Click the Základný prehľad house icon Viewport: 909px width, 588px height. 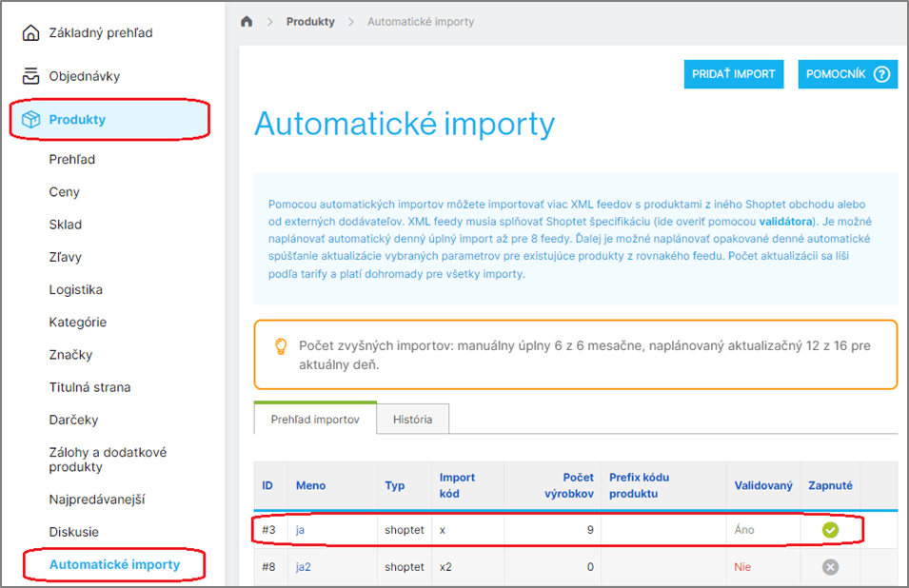tap(30, 33)
